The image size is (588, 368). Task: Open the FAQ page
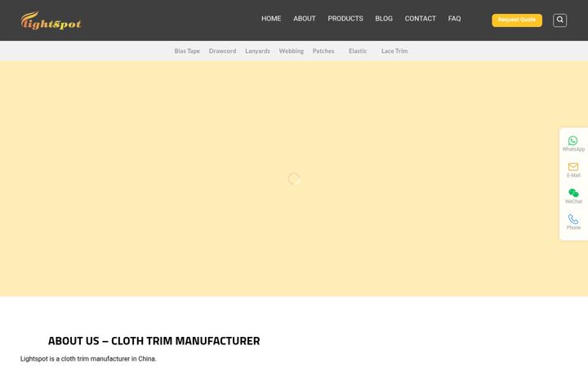(x=454, y=19)
